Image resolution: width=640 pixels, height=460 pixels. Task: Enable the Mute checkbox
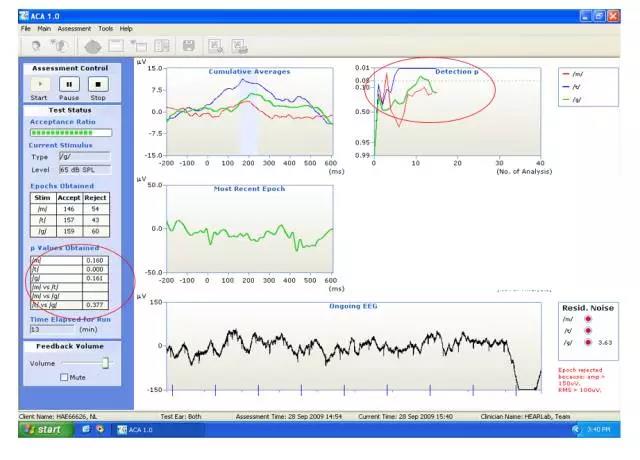65,377
